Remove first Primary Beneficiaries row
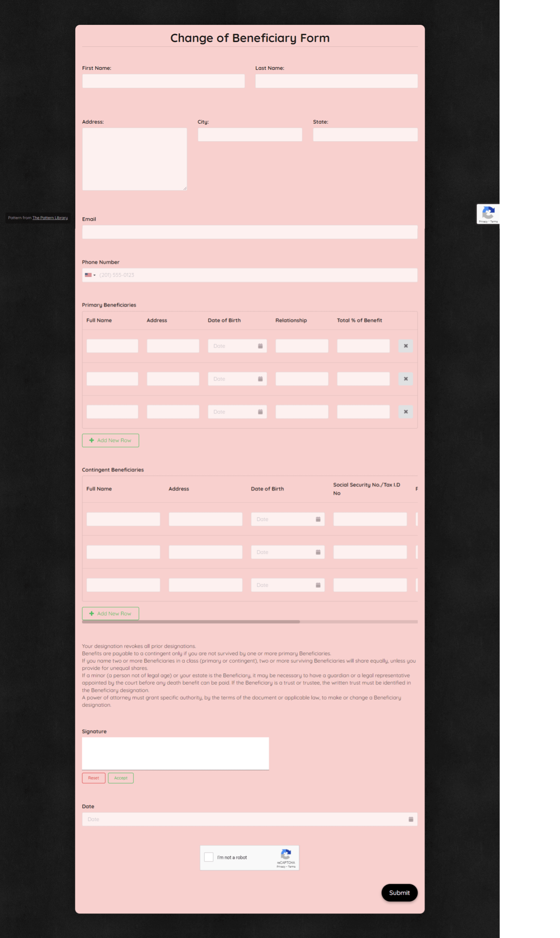Screen dimensions: 560x938 [x=406, y=346]
